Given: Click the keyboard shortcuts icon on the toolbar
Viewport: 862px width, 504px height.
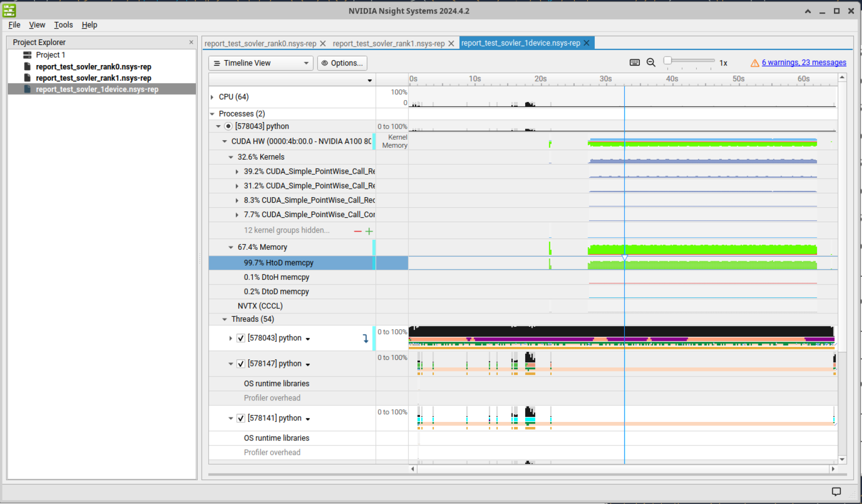Looking at the screenshot, I should click(634, 63).
